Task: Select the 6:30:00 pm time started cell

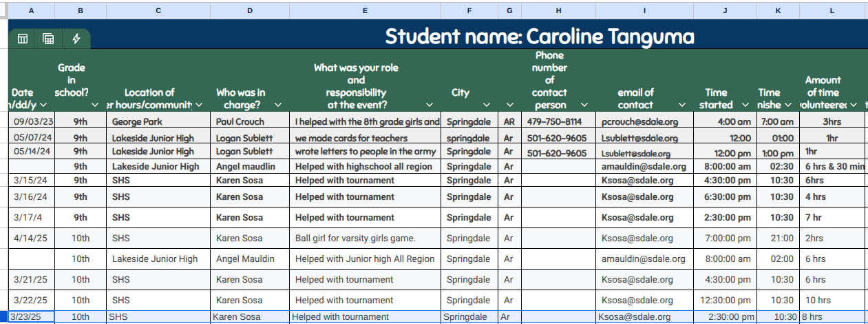Action: [x=725, y=197]
